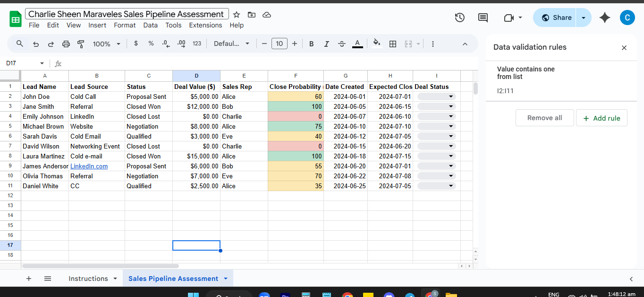Open the fill color picker
644x297 pixels.
tap(377, 44)
